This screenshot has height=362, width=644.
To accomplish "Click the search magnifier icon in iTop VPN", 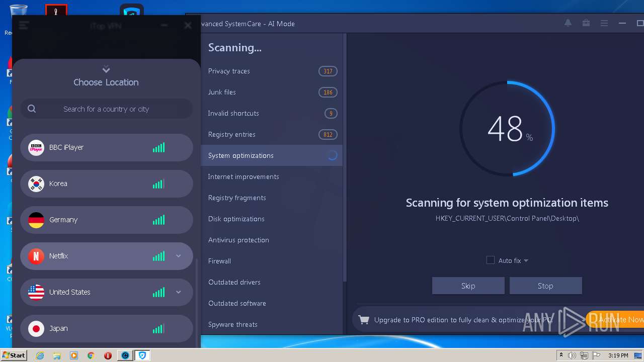I will click(x=32, y=109).
